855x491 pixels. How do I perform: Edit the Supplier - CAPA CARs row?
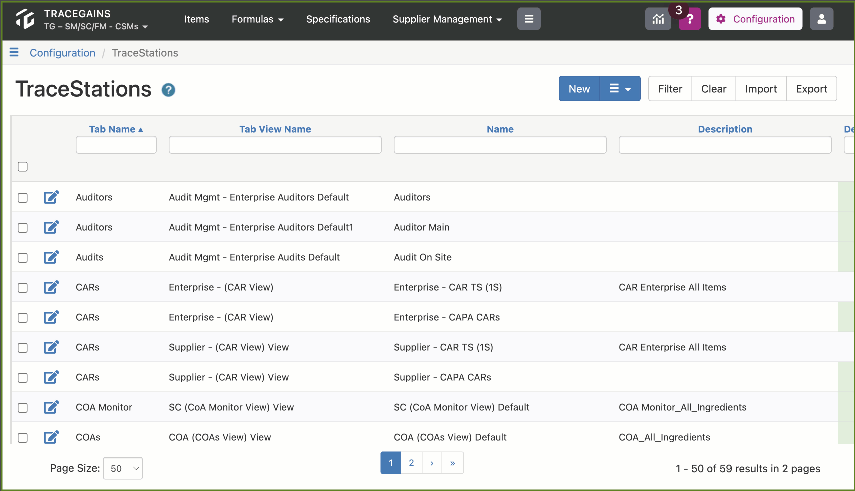click(51, 377)
